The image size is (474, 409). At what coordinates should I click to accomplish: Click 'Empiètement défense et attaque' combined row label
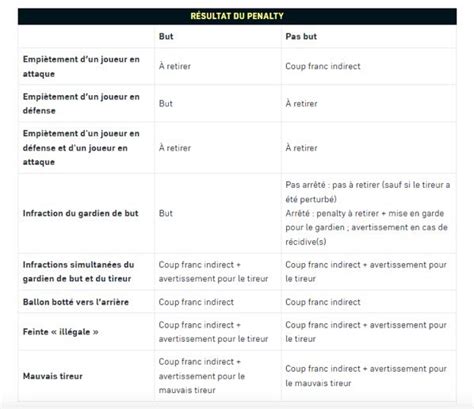point(81,148)
